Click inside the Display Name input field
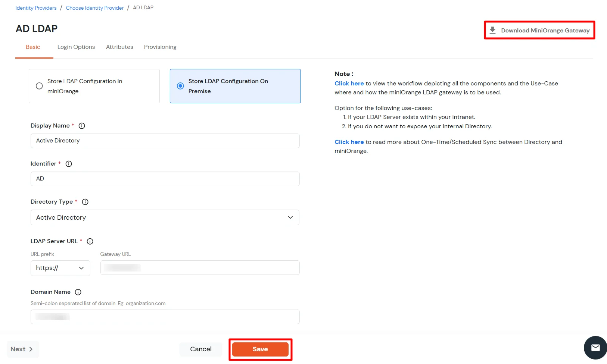Image resolution: width=607 pixels, height=364 pixels. pyautogui.click(x=165, y=141)
